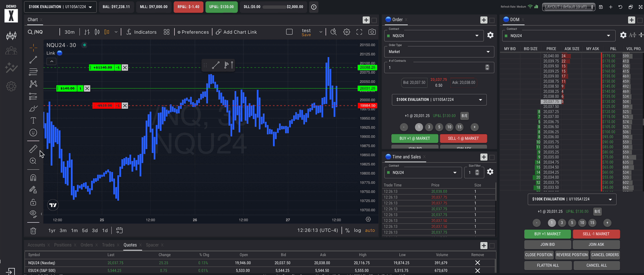Toggle the auto scale option
Screen dimensions: 644x275
pos(370,231)
